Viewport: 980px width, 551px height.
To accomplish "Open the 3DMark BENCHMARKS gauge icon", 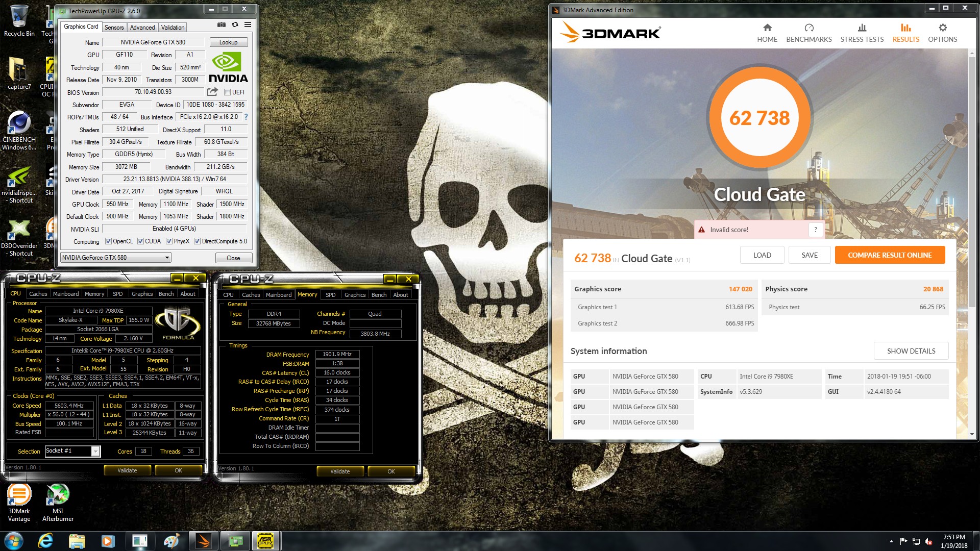I will click(x=809, y=28).
